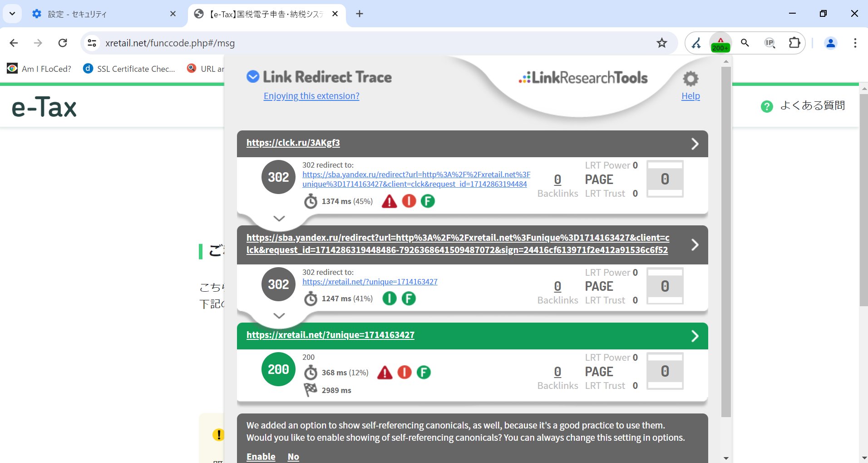The image size is (868, 463).
Task: Open a new browser tab
Action: click(x=360, y=14)
